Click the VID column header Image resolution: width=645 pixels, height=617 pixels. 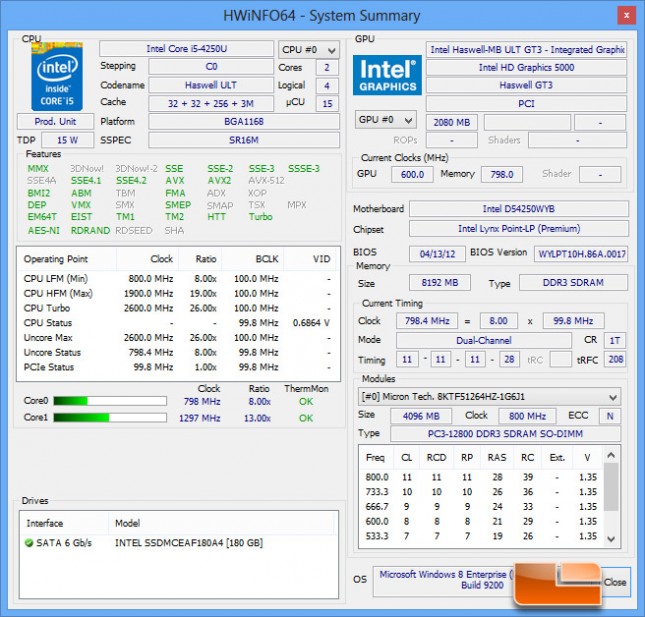[311, 259]
